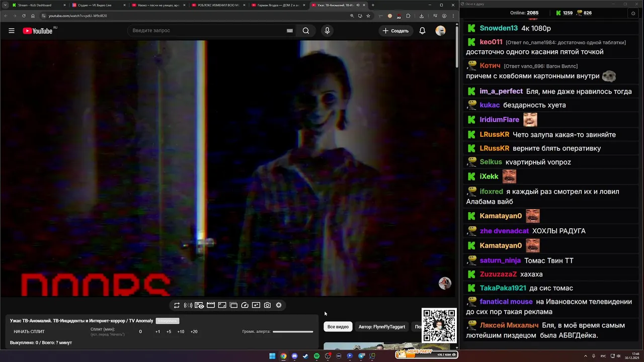The height and width of the screenshot is (362, 644).
Task: Open browser tab search dropdown arrow
Action: [x=5, y=5]
